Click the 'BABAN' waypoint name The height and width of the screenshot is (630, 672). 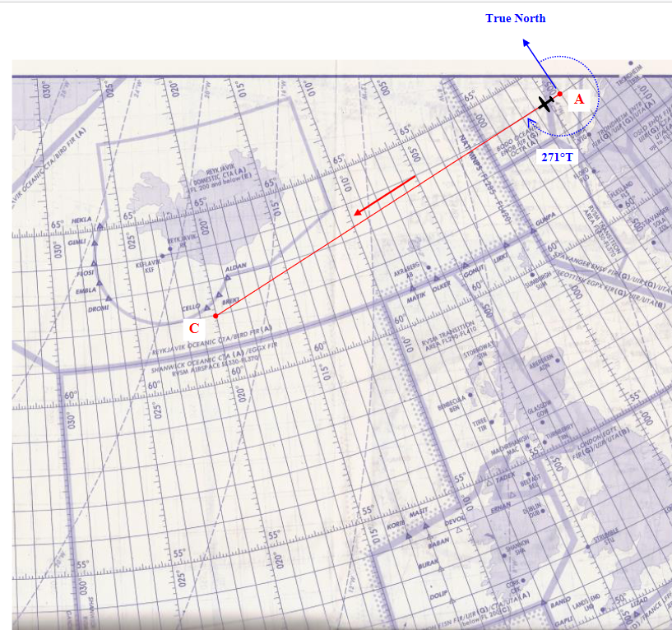(x=438, y=542)
